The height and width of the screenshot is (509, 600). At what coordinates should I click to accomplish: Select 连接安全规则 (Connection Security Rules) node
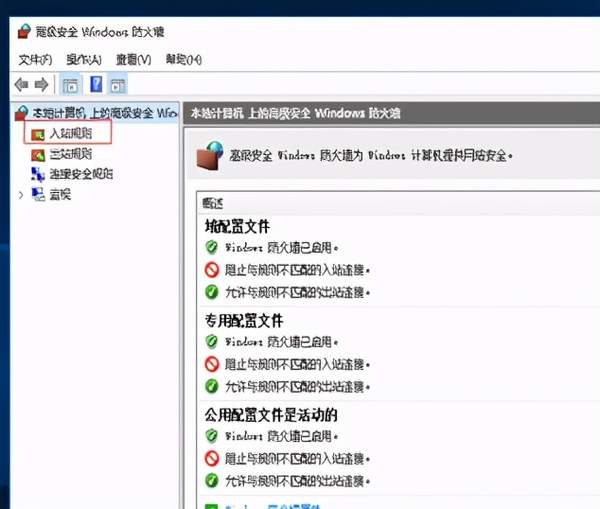[80, 173]
